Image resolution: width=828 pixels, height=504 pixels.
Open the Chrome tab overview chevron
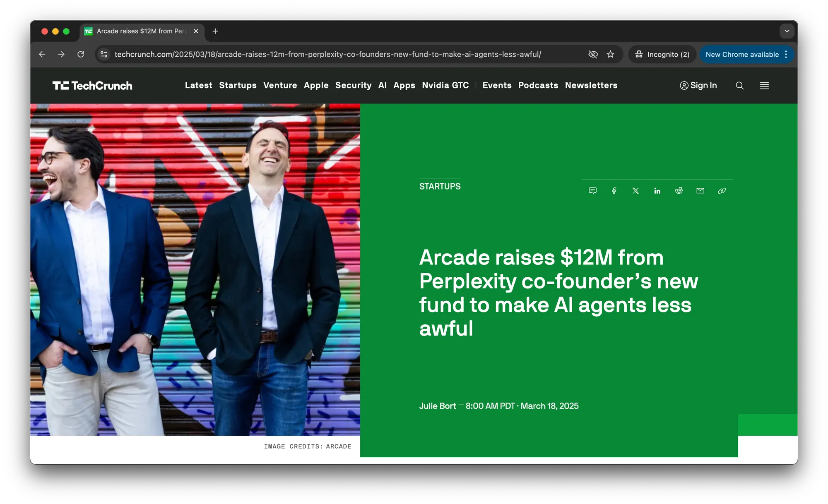(787, 31)
